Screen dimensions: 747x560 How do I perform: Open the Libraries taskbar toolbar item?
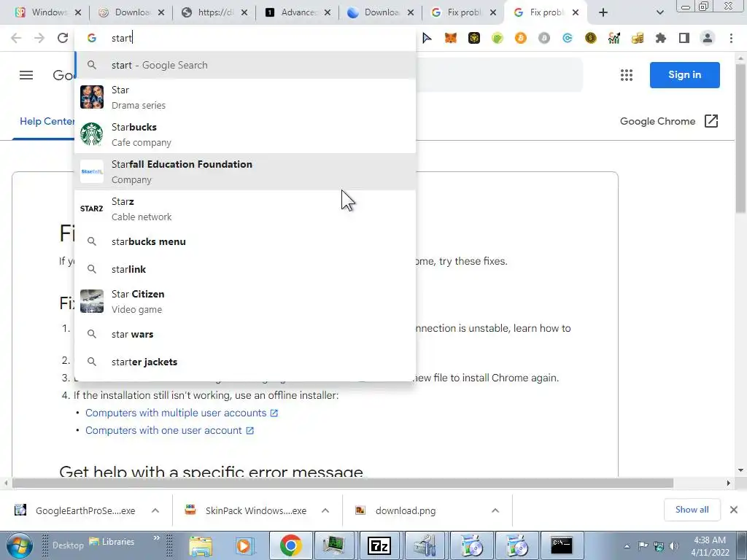click(x=112, y=542)
